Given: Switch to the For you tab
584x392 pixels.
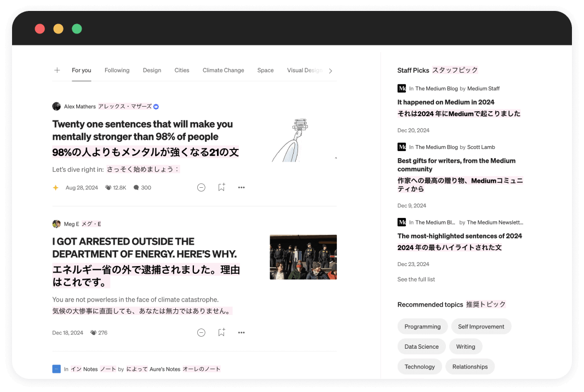Looking at the screenshot, I should coord(82,70).
